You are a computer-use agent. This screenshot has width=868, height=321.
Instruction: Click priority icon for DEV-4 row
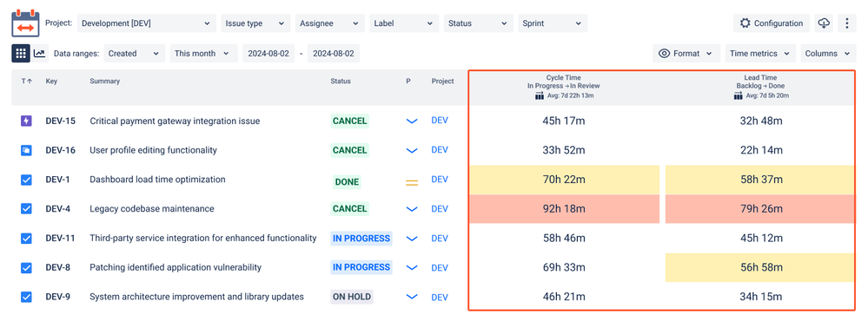(411, 209)
